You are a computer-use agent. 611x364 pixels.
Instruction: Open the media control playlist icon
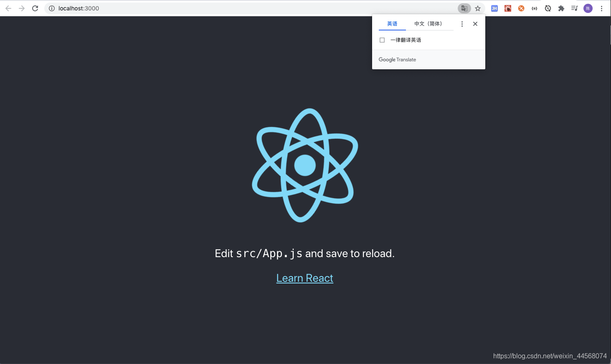tap(575, 8)
